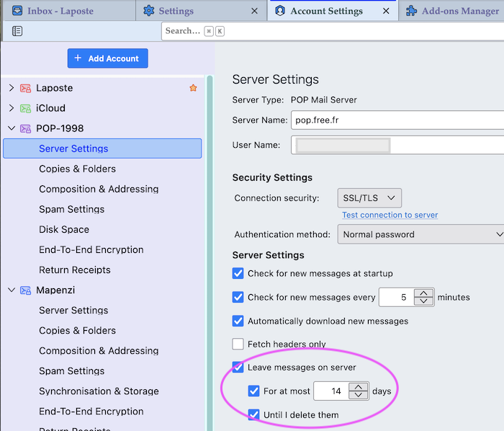Click the Account Settings shield icon
Image resolution: width=504 pixels, height=431 pixels.
pos(280,11)
